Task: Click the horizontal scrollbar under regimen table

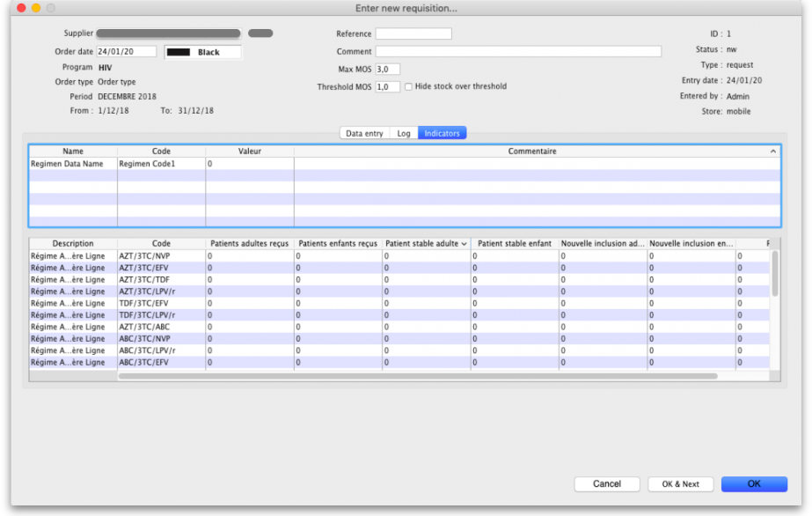Action: (x=418, y=376)
